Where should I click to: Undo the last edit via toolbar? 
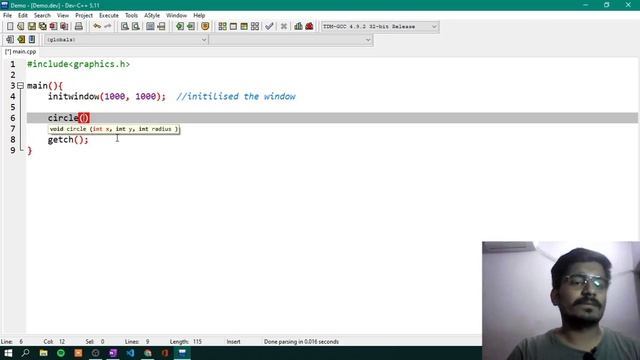[97, 27]
